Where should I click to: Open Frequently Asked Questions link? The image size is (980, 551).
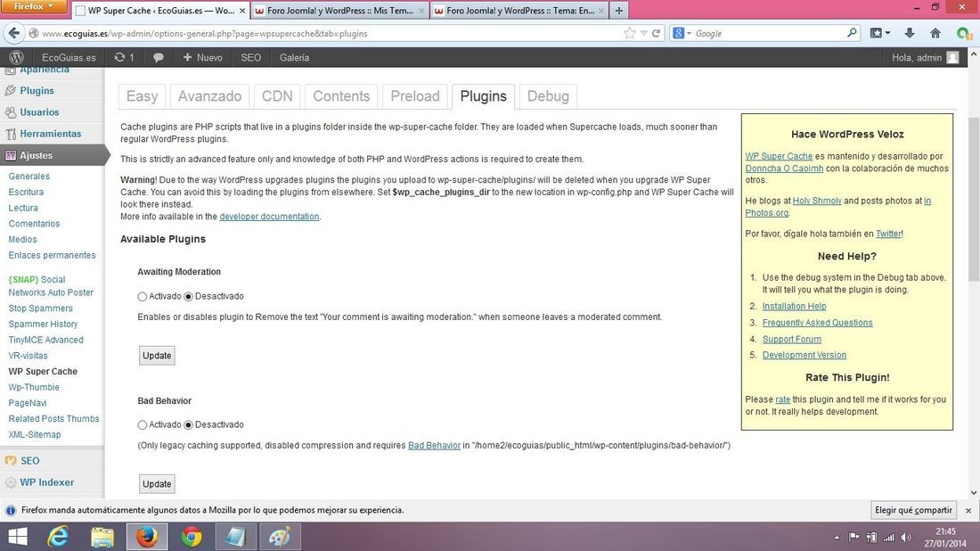point(818,323)
